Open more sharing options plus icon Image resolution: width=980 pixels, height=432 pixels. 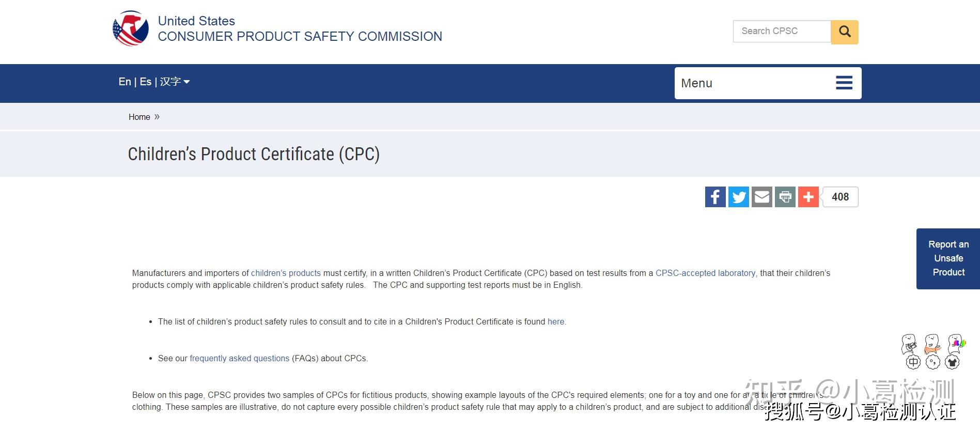[x=808, y=197]
